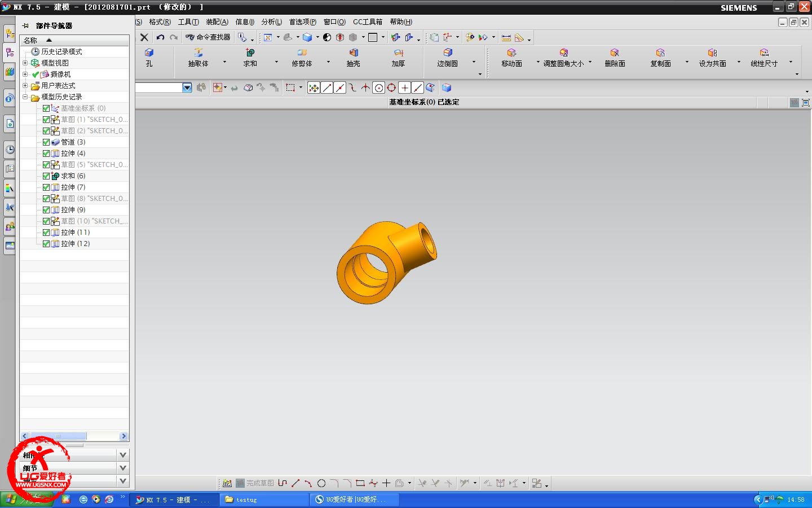812x508 pixels.
Task: Expand the 细节 panel chevron
Action: (123, 468)
